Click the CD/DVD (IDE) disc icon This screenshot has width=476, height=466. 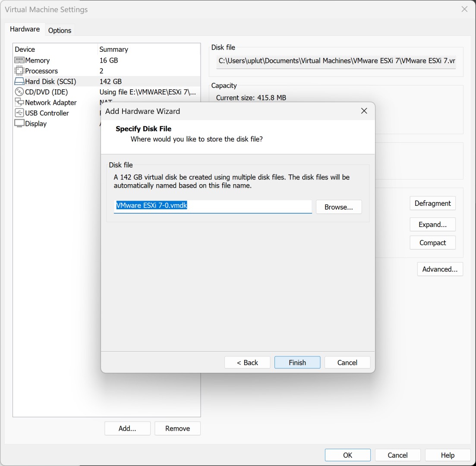coord(19,91)
